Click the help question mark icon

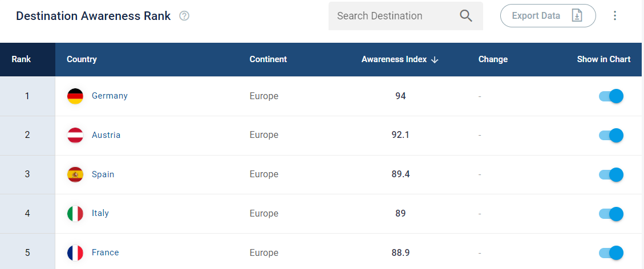[x=184, y=16]
